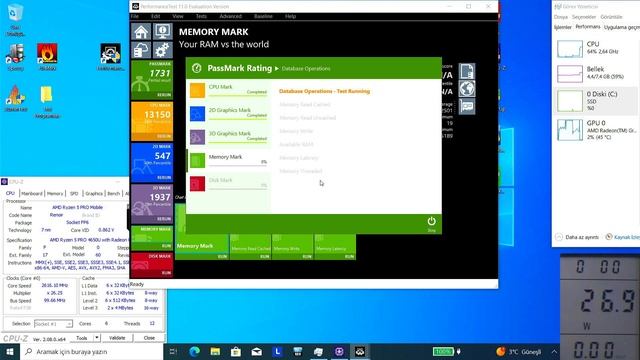Click Validate button in CPU-Z
The image size is (640, 360).
[x=117, y=338]
